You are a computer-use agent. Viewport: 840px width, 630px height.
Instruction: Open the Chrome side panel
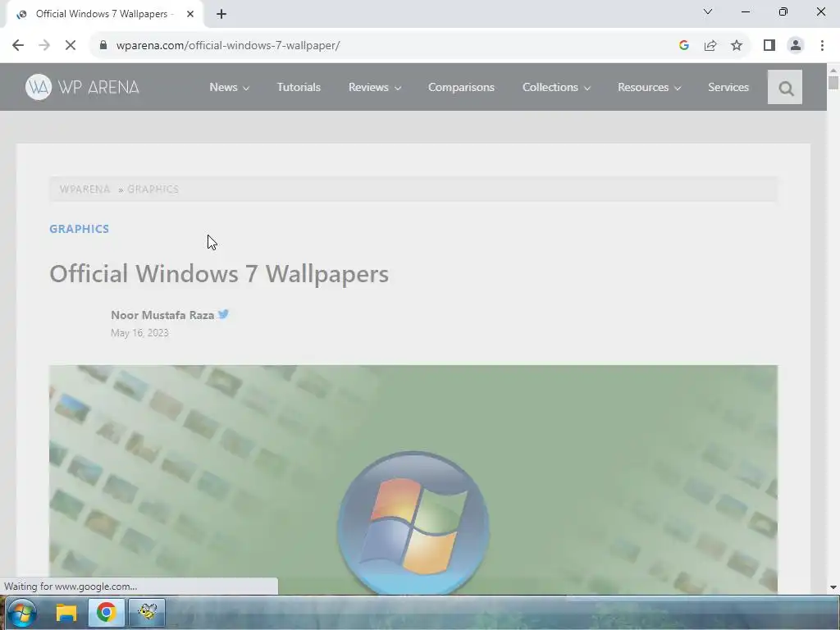click(769, 46)
